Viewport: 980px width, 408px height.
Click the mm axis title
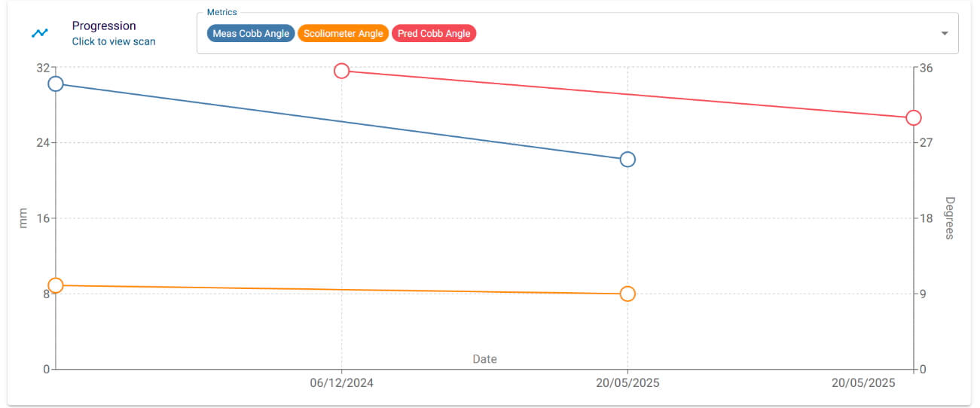23,218
